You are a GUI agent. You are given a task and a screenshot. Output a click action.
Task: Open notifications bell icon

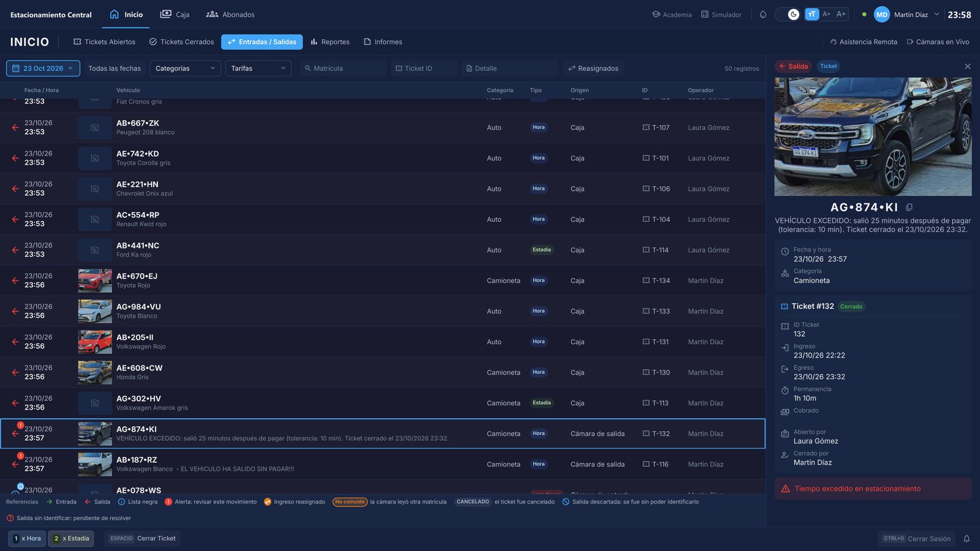point(967,539)
